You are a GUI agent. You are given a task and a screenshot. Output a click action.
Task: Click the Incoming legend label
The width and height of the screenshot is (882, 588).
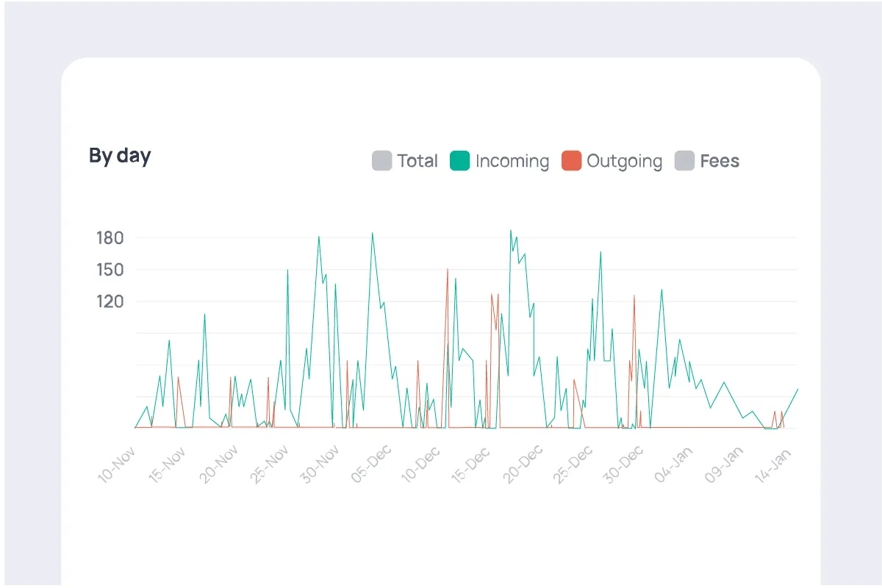pos(512,162)
